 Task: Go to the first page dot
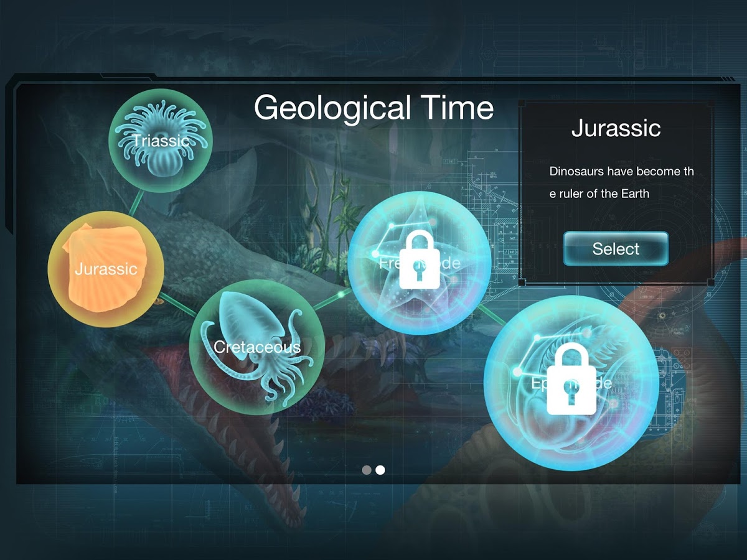pyautogui.click(x=367, y=470)
